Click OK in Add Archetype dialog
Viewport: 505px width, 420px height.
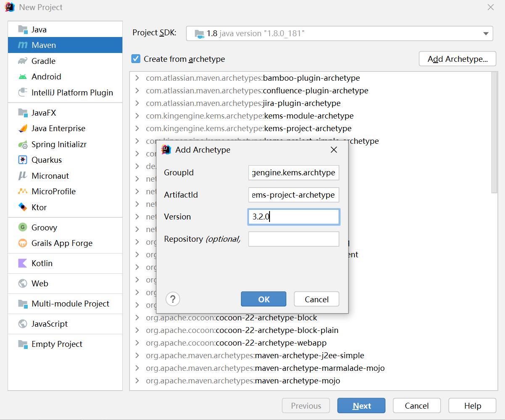264,299
